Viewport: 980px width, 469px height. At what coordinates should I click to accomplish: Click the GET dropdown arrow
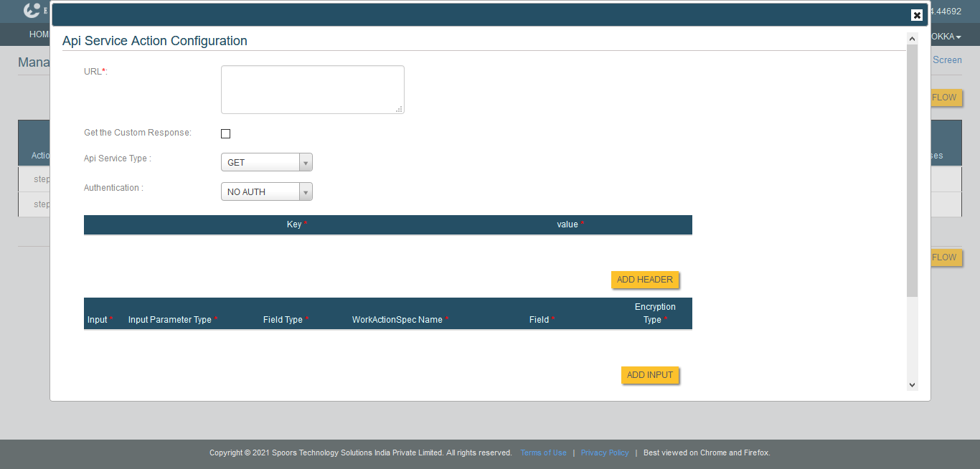[x=306, y=163]
